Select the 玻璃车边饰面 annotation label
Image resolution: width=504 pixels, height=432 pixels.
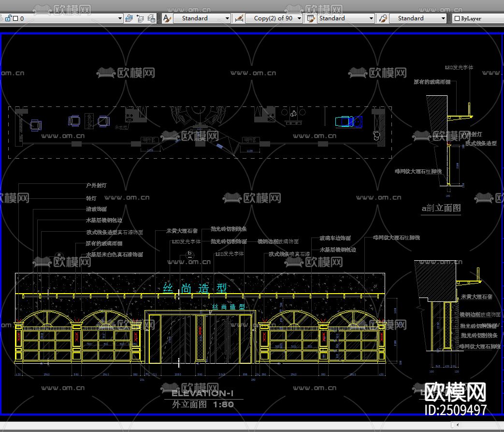coord(335,238)
